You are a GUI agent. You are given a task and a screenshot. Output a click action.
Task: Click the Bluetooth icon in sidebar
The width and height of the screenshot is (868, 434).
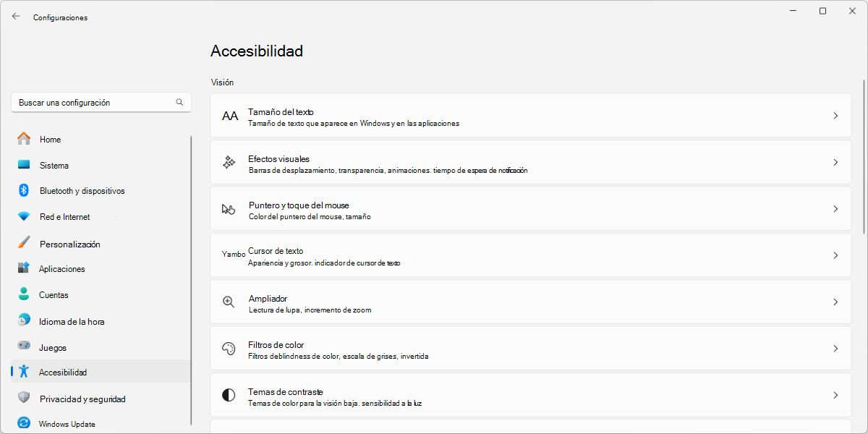[24, 190]
